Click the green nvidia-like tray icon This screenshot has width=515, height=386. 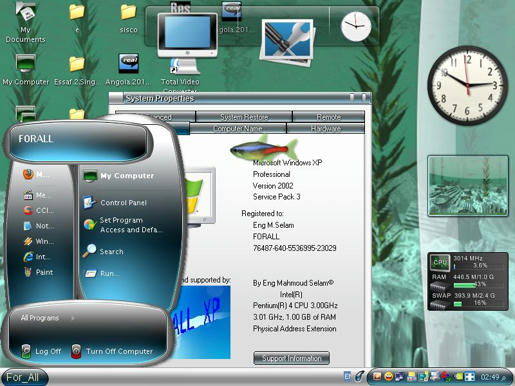(x=459, y=377)
